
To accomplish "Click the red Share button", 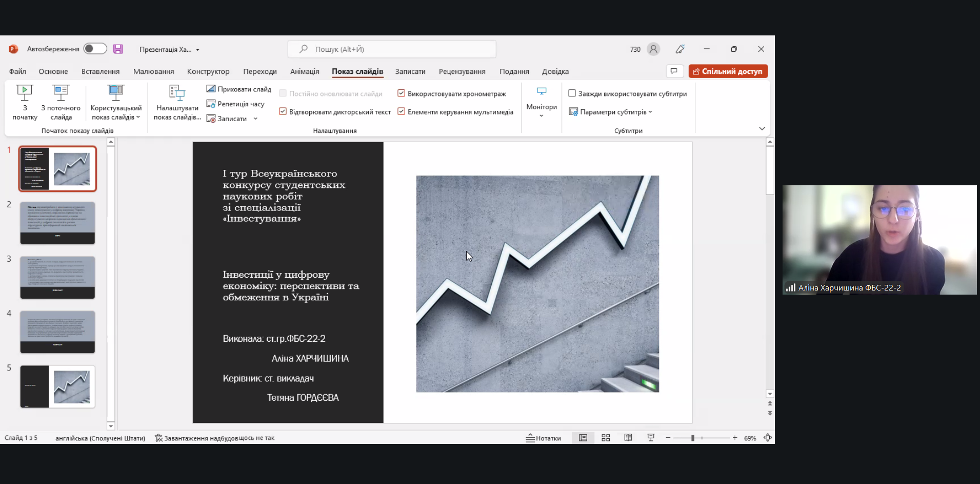I will click(x=728, y=71).
